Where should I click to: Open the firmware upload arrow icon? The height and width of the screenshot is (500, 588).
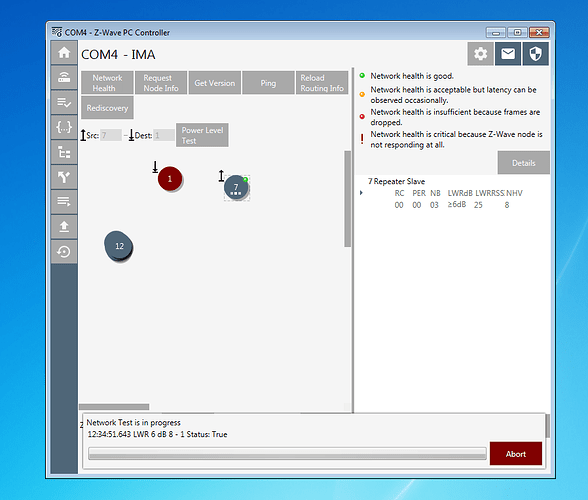[x=64, y=227]
